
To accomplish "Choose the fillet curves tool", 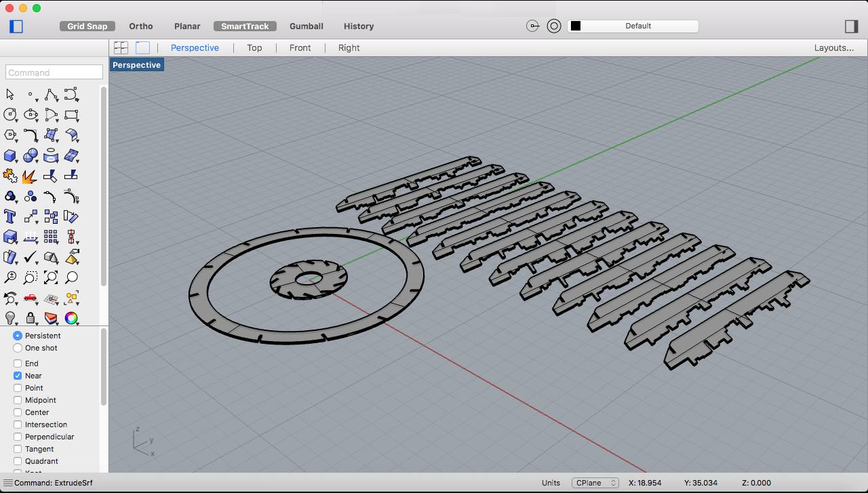I will (x=31, y=135).
